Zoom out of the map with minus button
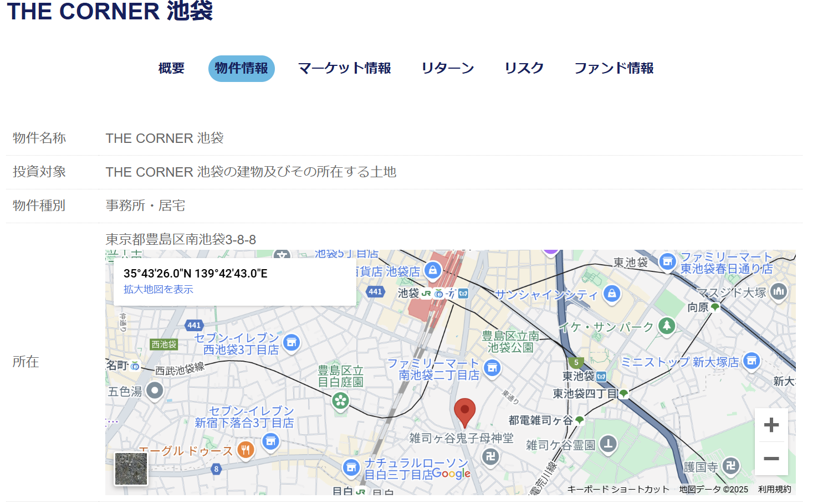This screenshot has width=828, height=504. [x=771, y=459]
